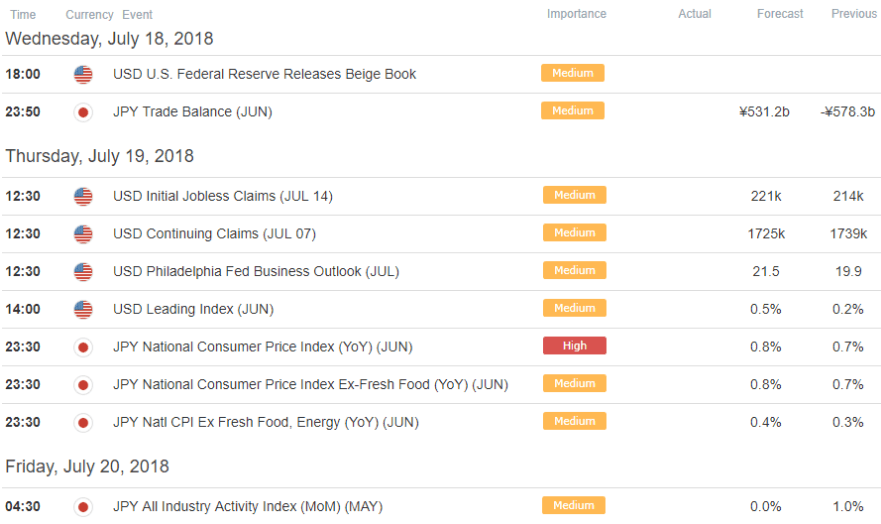Select the High importance badge for JPY CPI
Viewport: 881px width, 524px height.
coord(574,345)
